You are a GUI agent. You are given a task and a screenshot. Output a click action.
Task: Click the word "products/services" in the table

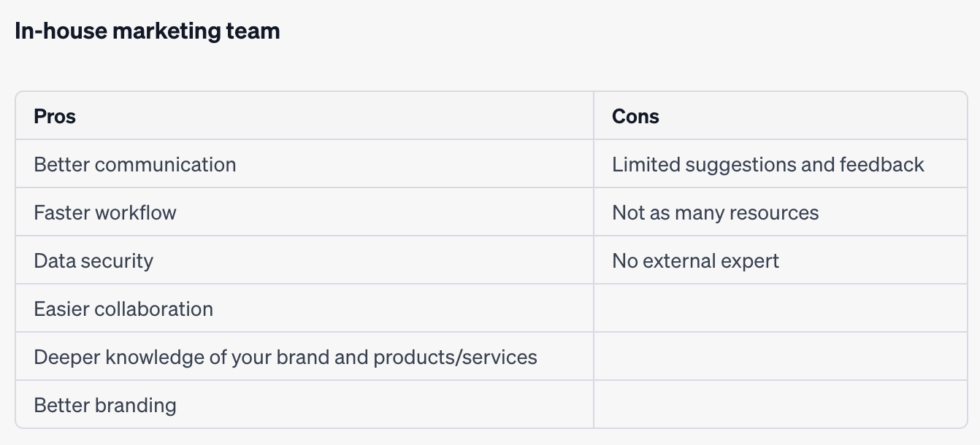click(455, 357)
